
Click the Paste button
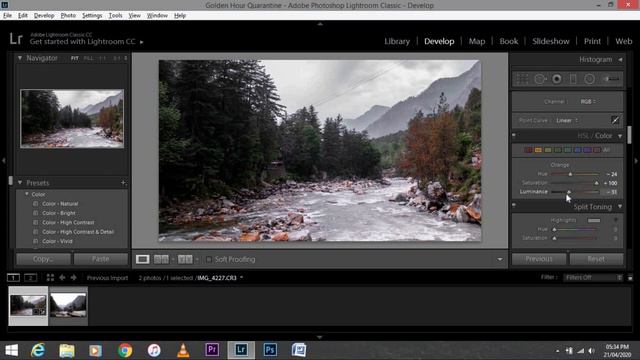pos(100,259)
